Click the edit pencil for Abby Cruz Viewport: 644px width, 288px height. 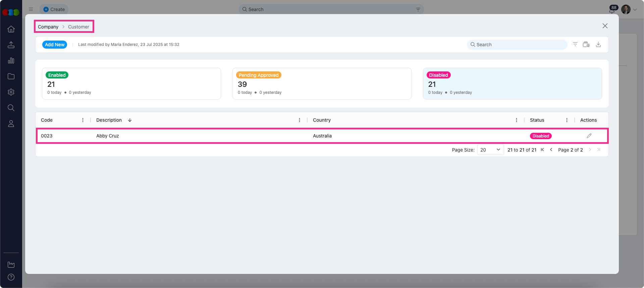click(589, 136)
